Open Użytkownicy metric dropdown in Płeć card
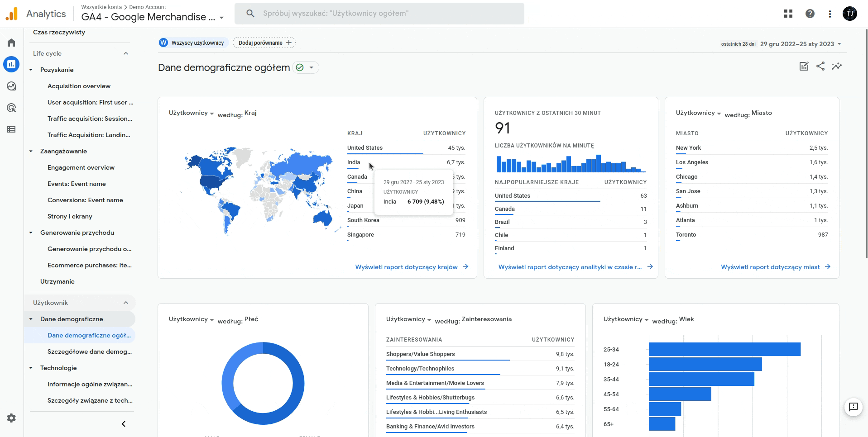The height and width of the screenshot is (437, 868). coord(192,319)
